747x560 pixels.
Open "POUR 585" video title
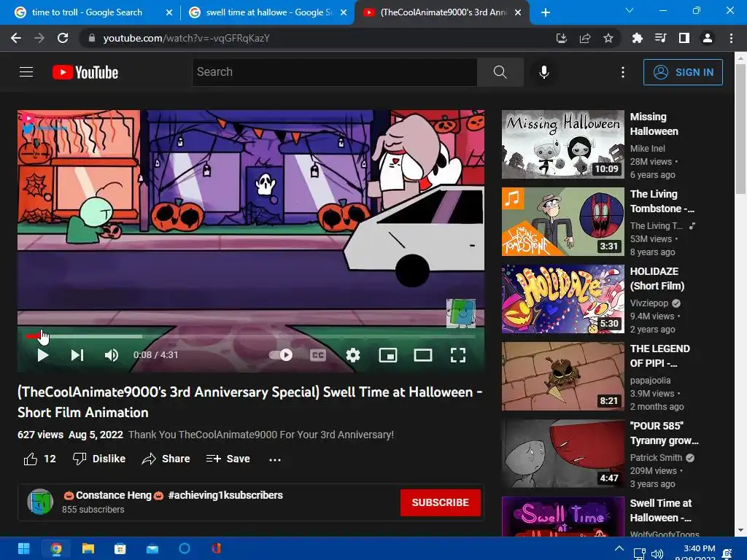tap(664, 433)
